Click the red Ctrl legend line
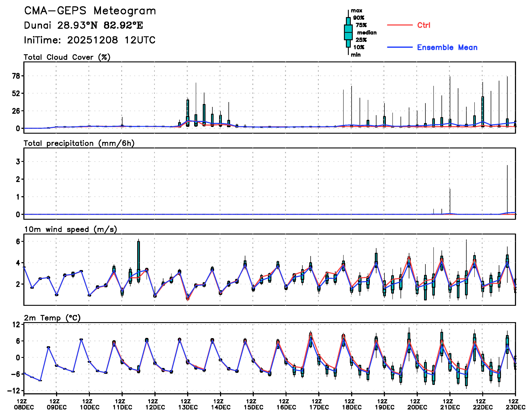 (399, 25)
